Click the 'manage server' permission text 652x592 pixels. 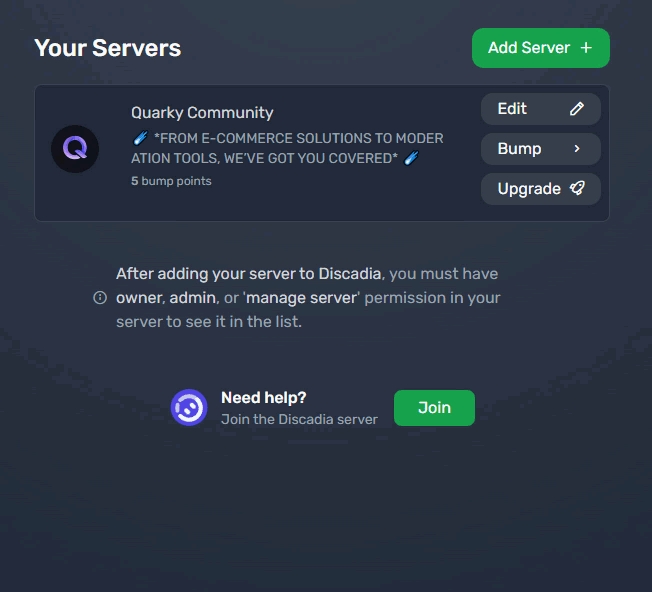tap(301, 298)
